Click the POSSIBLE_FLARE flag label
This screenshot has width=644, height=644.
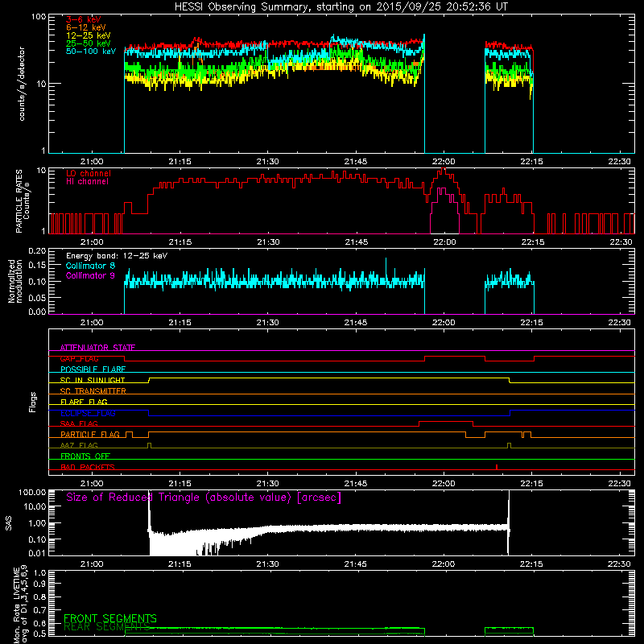click(93, 369)
